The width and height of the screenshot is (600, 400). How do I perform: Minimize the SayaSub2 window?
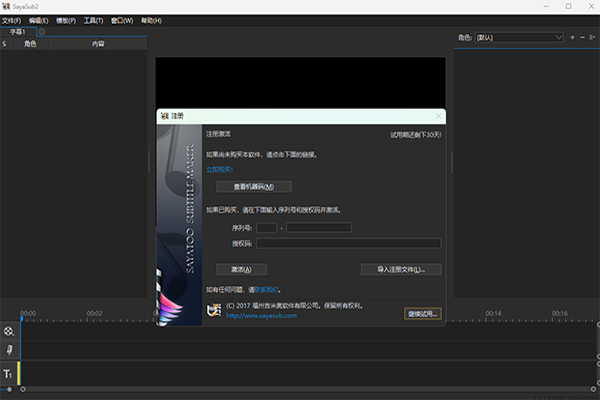coord(546,6)
